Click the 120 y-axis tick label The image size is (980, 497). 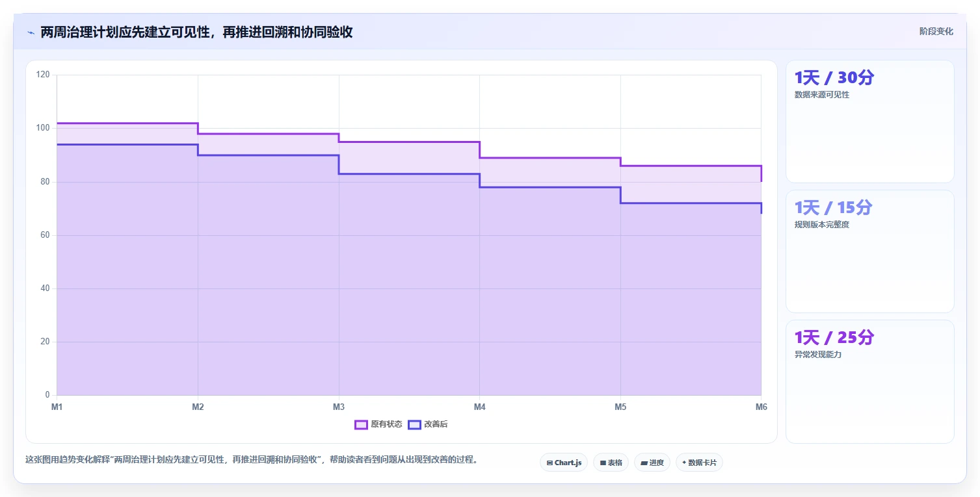click(x=44, y=75)
